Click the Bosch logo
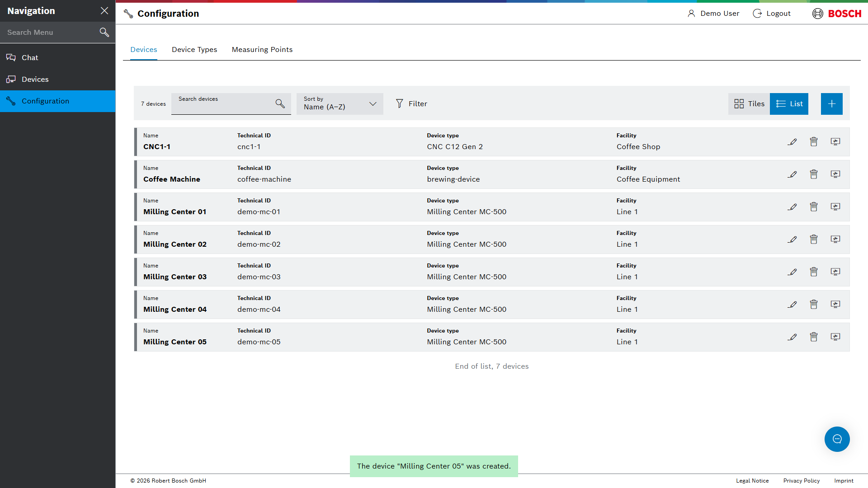This screenshot has height=488, width=868. [x=837, y=14]
